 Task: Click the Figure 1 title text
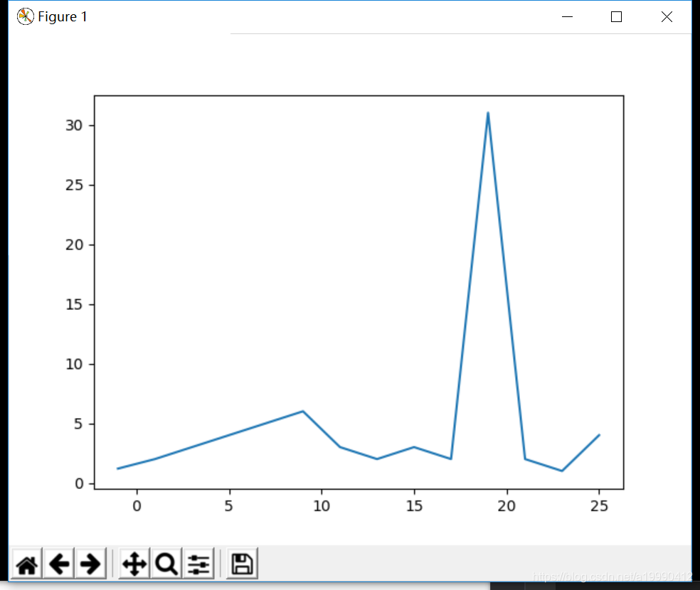pos(63,16)
